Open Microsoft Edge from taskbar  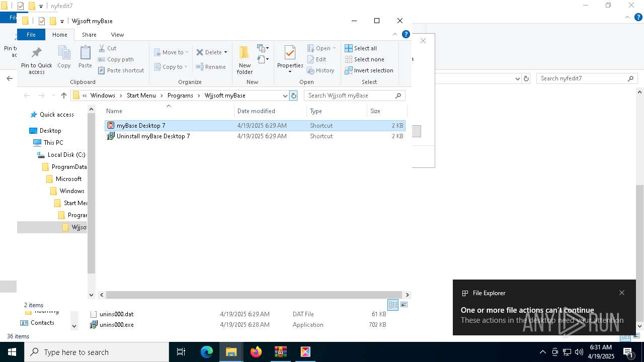pos(207,352)
